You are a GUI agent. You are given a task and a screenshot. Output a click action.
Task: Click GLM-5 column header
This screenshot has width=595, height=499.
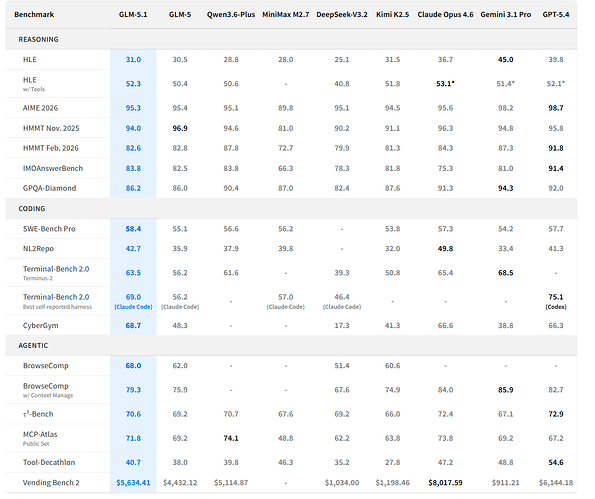(180, 14)
